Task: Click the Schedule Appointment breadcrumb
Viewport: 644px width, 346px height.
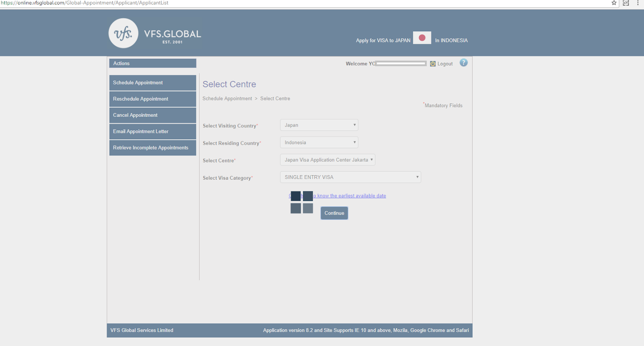Action: (227, 99)
